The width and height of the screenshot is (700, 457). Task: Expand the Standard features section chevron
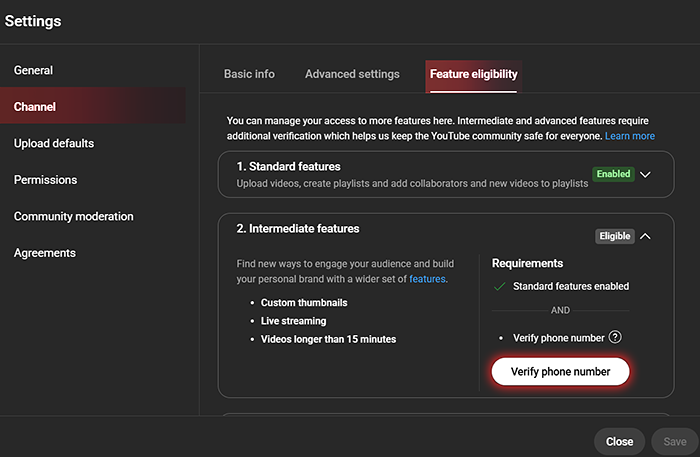[646, 174]
